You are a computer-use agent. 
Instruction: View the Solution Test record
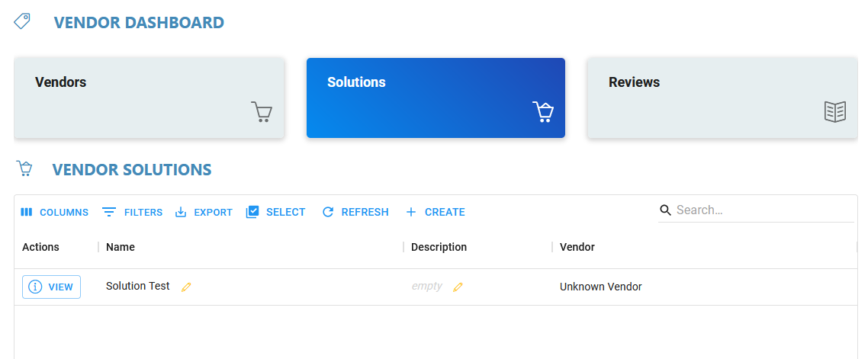51,287
